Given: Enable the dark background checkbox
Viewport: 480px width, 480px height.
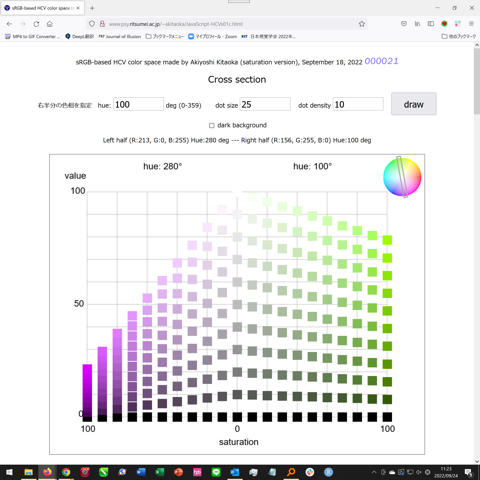Looking at the screenshot, I should (x=211, y=125).
